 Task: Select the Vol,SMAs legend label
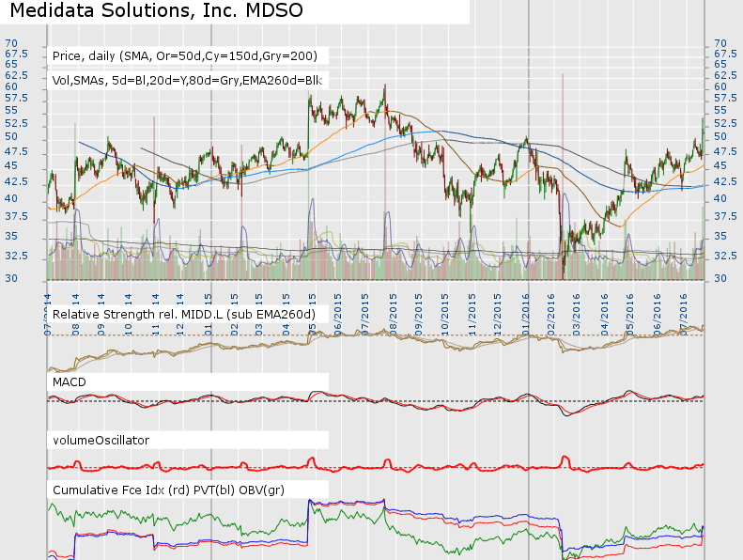pyautogui.click(x=187, y=81)
